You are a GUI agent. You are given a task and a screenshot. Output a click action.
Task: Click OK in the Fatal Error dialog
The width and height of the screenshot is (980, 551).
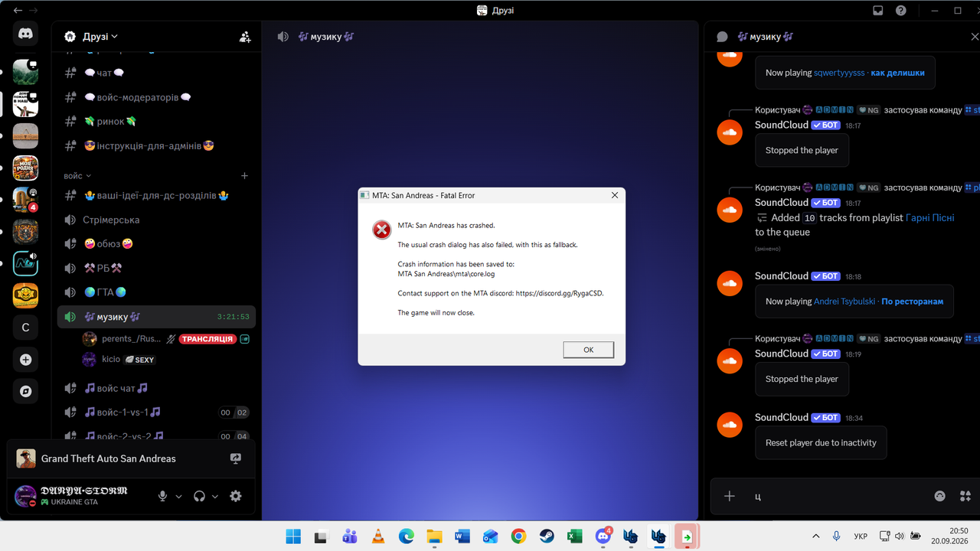pos(588,350)
